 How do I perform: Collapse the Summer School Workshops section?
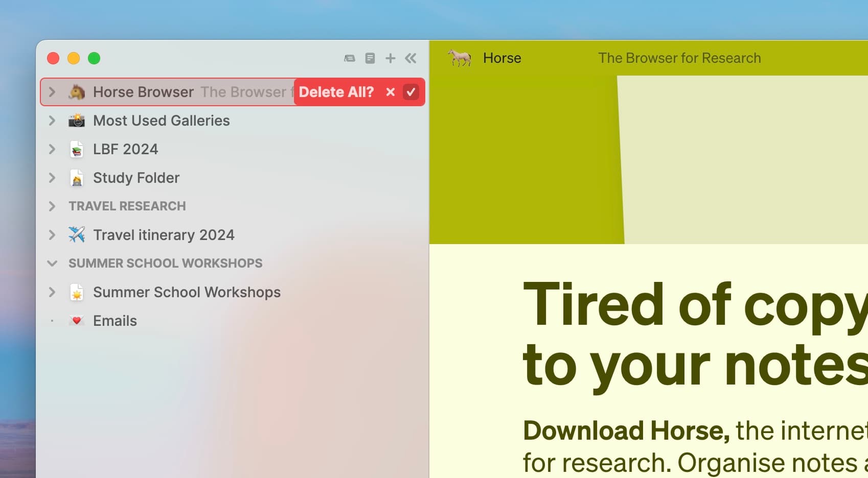[x=52, y=263]
